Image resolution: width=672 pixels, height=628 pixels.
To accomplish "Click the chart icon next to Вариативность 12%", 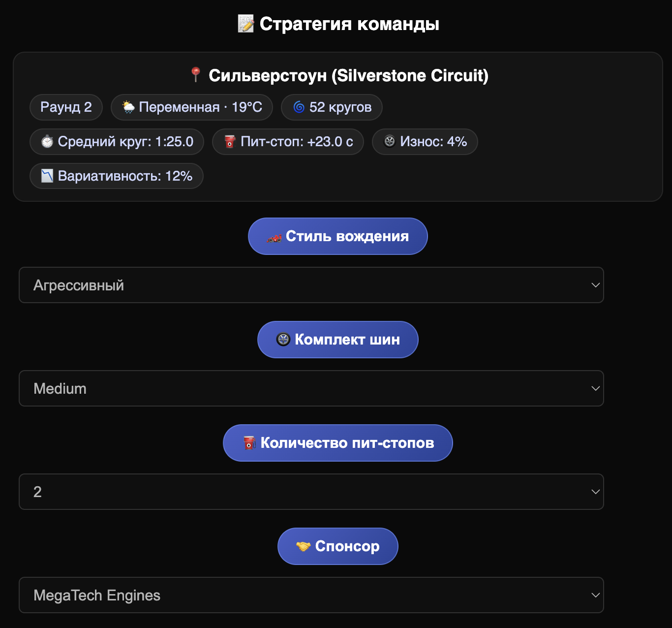I will [x=47, y=176].
